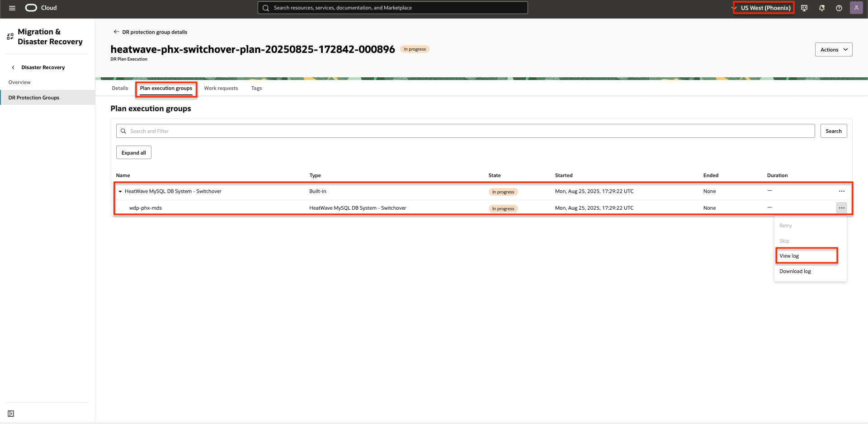Click the Migration & Disaster Recovery service icon
This screenshot has height=424, width=868.
[10, 37]
